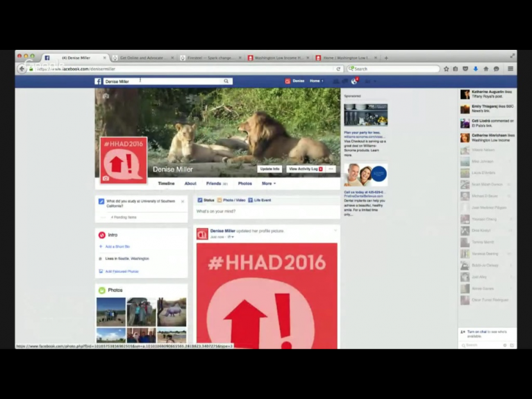Click the Update Info button
Viewport: 532px width, 399px height.
(x=270, y=169)
